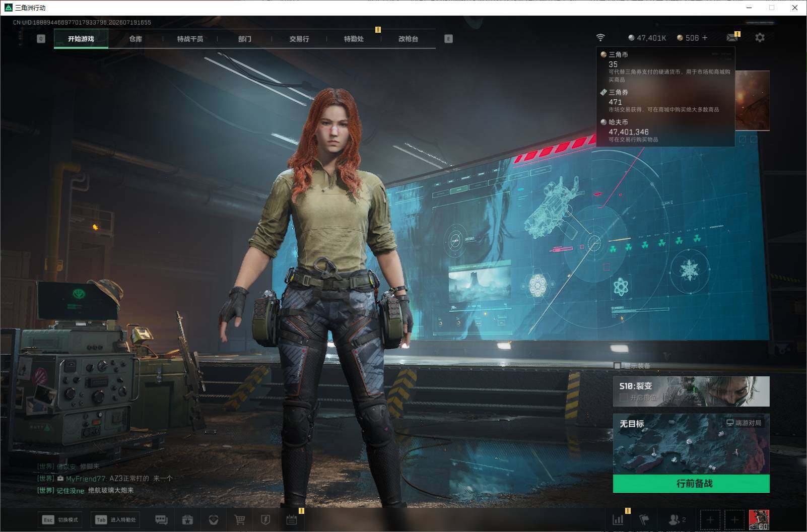Switch to the 仓库 tab
The image size is (807, 532).
(136, 39)
